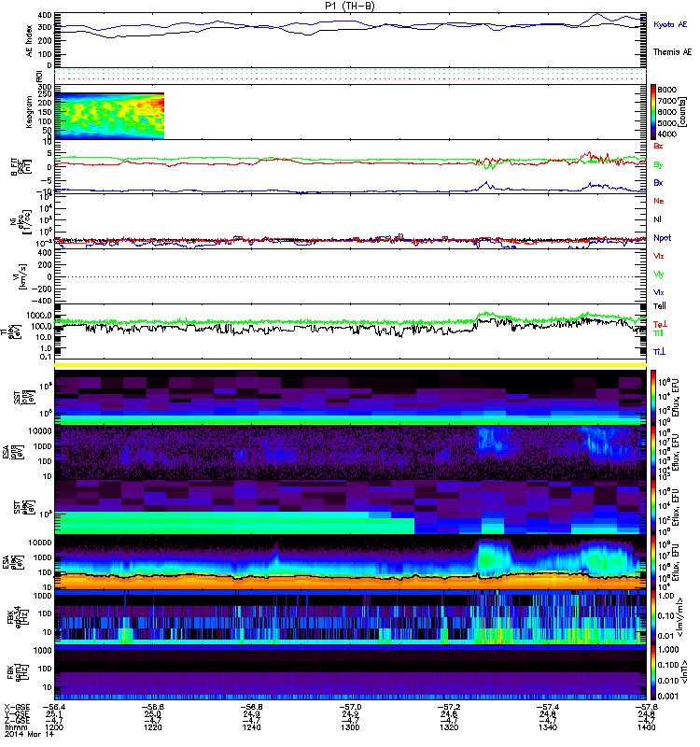Select the black "Themis AE" legend label

(x=672, y=52)
